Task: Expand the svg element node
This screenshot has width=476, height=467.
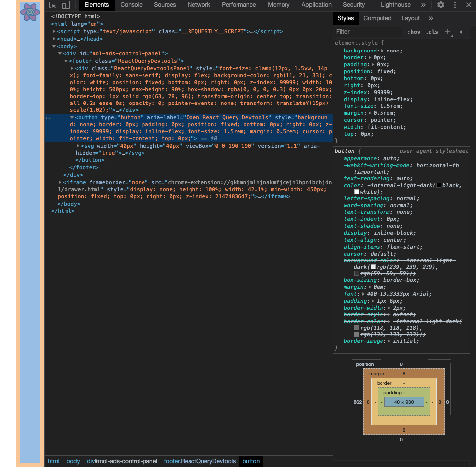Action: coord(78,146)
